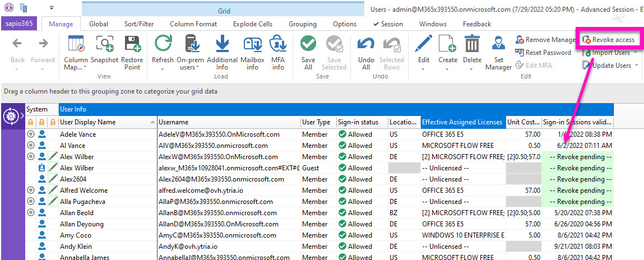Click the Delete trash can icon
Screen dimensions: 644x260
pyautogui.click(x=472, y=45)
